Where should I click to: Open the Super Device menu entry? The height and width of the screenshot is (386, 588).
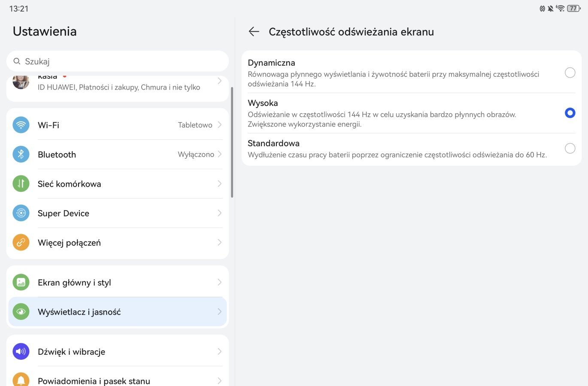coord(118,213)
